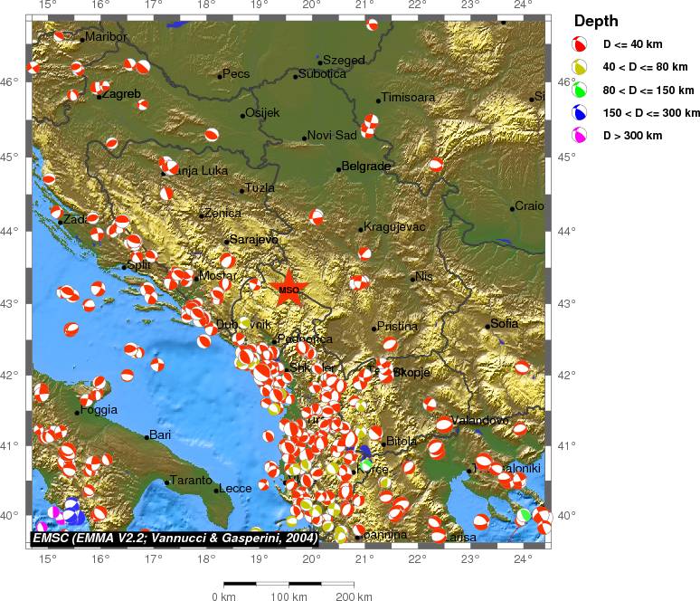Click the focal mechanism west of Kragujevac

[316, 216]
